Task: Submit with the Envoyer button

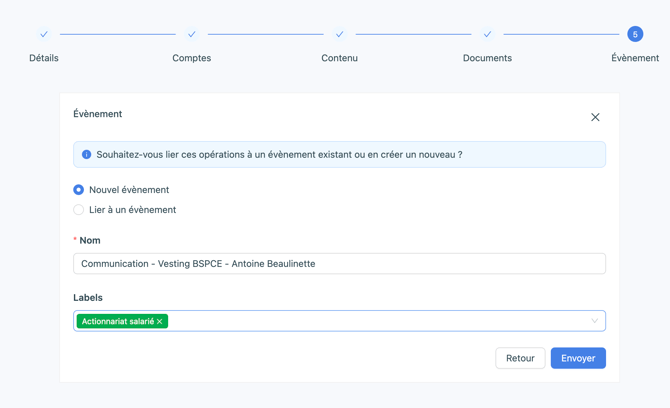Action: (x=578, y=358)
